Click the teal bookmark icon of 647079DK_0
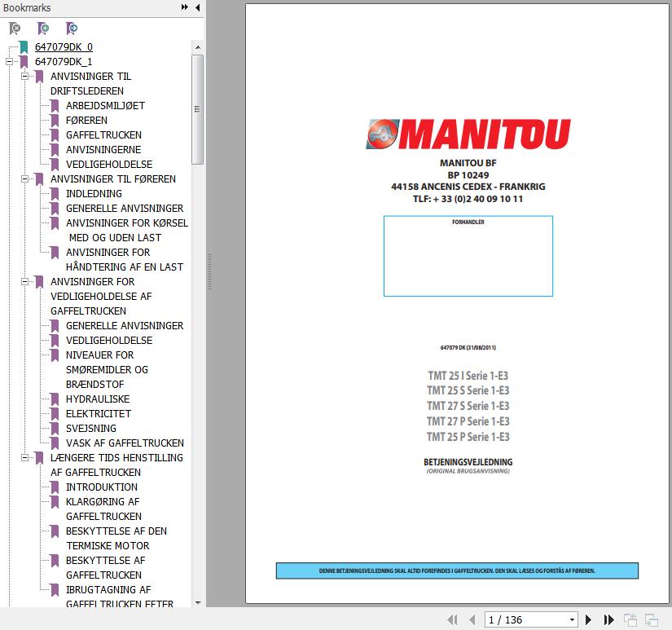This screenshot has width=672, height=630. (x=24, y=47)
